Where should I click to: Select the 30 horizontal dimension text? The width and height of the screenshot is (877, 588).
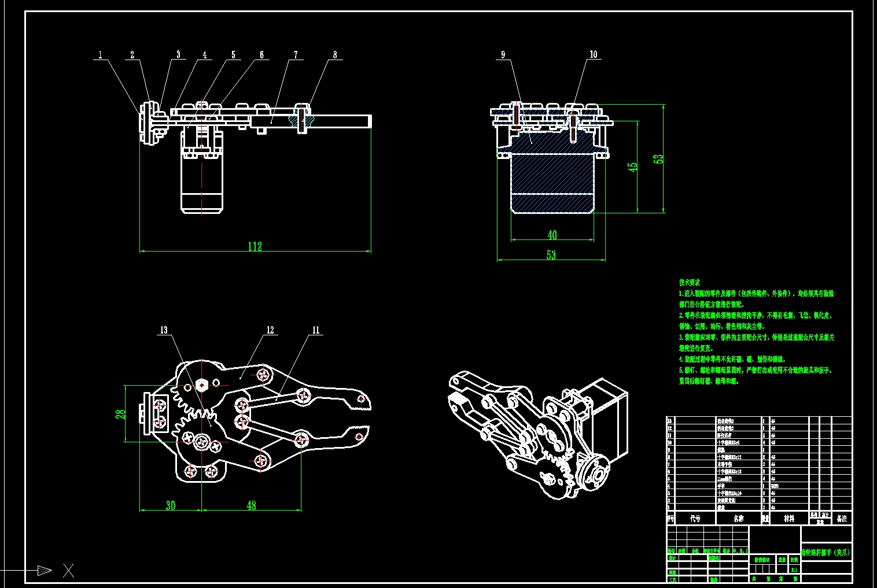coord(170,505)
